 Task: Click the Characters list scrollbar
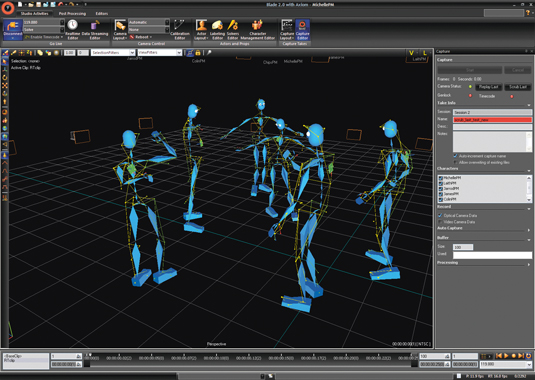pyautogui.click(x=529, y=189)
